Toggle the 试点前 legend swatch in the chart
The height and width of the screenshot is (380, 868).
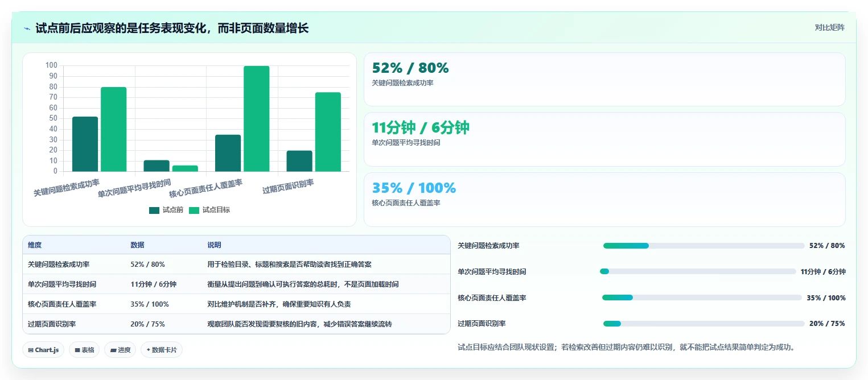(x=154, y=210)
